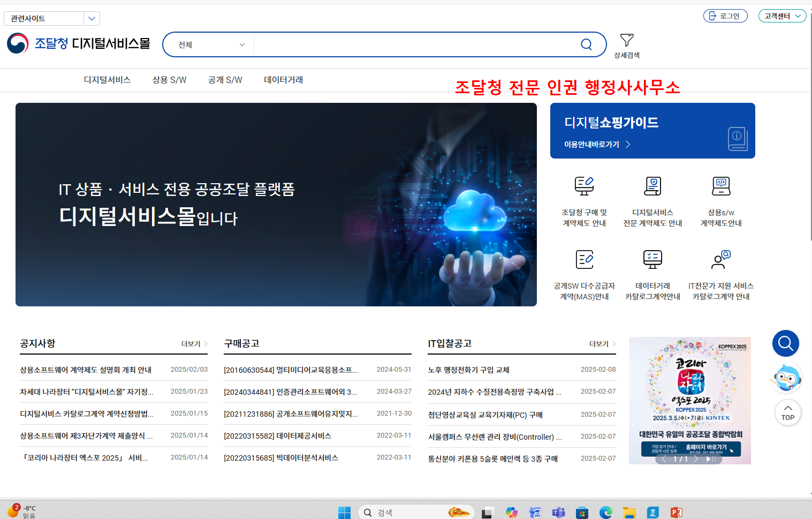812x519 pixels.
Task: Click the 구매공고 section heading
Action: pyautogui.click(x=241, y=344)
